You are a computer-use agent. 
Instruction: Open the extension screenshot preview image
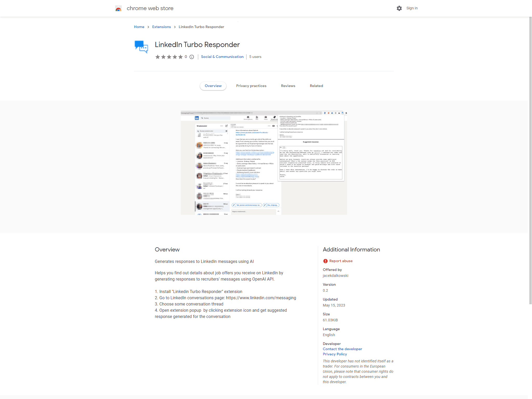264,163
